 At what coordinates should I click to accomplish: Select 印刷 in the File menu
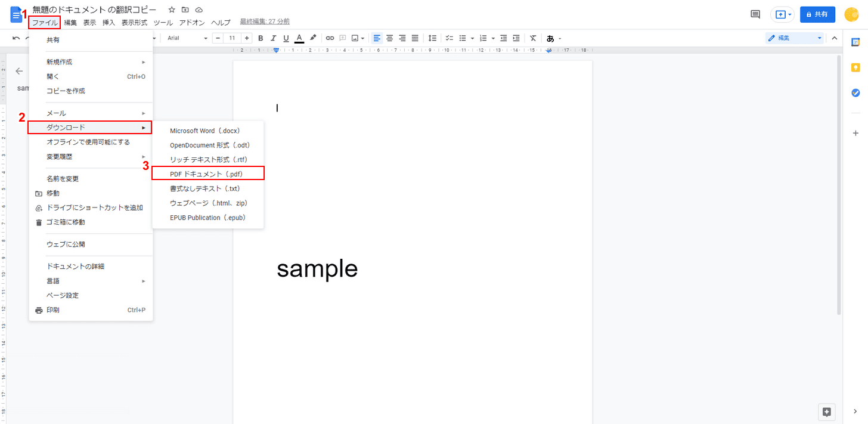(x=91, y=310)
